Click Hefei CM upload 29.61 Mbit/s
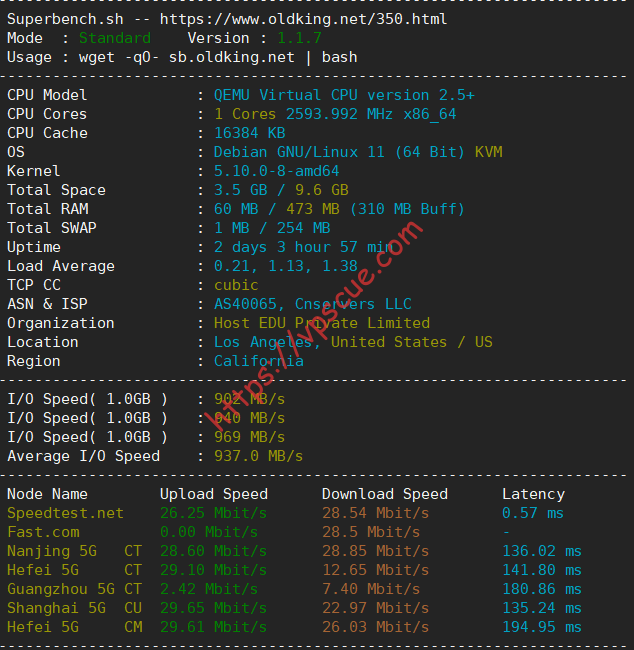This screenshot has height=650, width=634. tap(214, 627)
